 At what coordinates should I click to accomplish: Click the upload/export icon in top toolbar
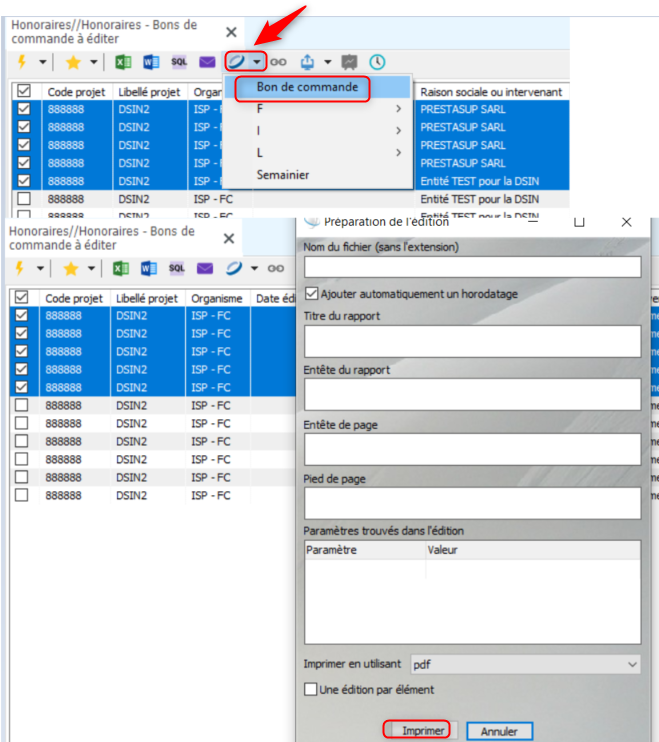pyautogui.click(x=307, y=62)
